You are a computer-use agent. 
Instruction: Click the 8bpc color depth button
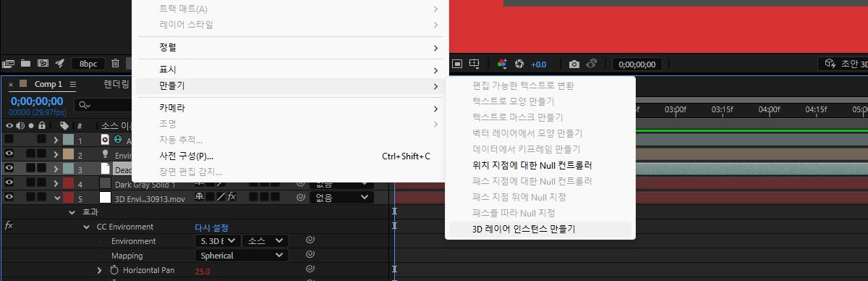point(88,64)
